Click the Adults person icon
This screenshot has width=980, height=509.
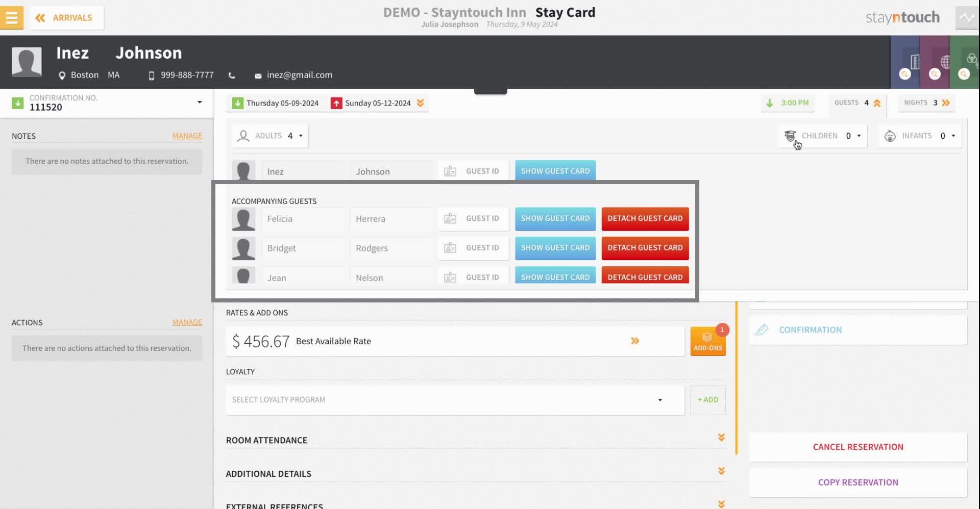243,136
